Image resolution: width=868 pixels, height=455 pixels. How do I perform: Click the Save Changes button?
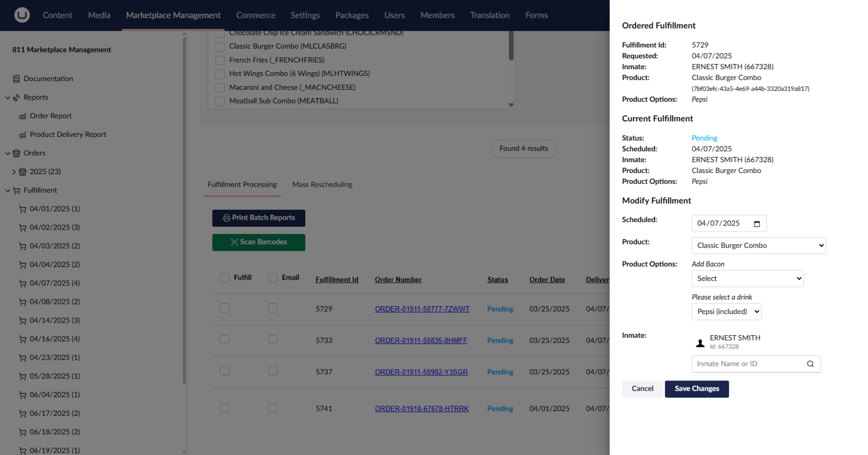(x=696, y=389)
